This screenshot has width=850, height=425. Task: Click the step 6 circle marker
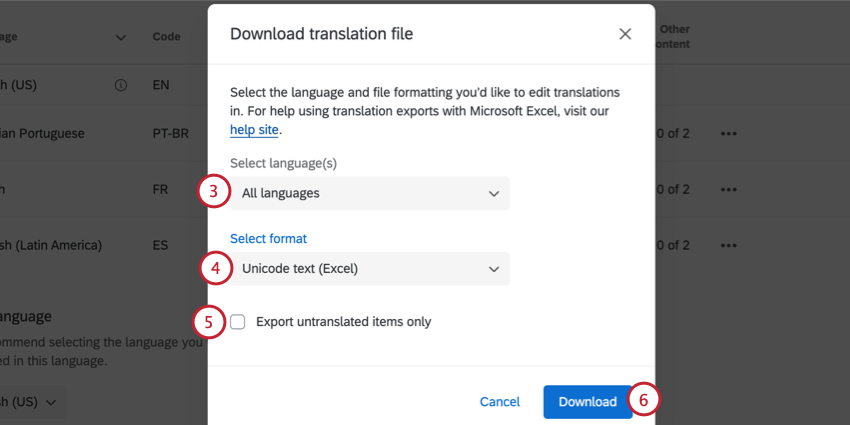644,401
